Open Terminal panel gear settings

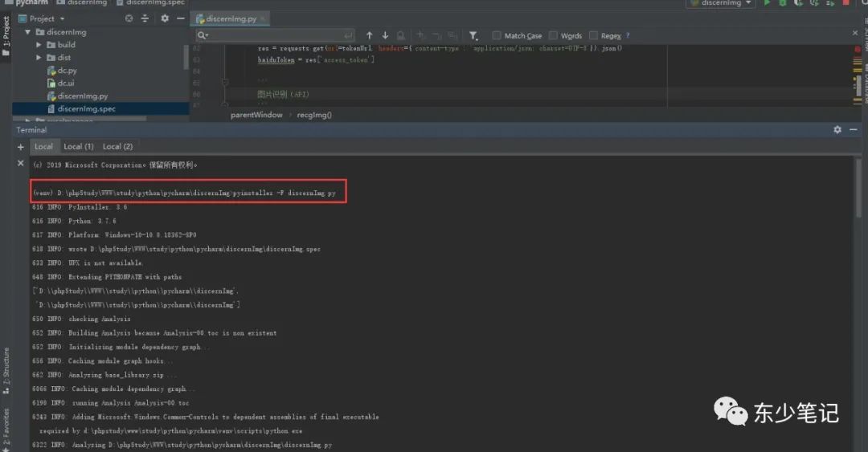[837, 129]
